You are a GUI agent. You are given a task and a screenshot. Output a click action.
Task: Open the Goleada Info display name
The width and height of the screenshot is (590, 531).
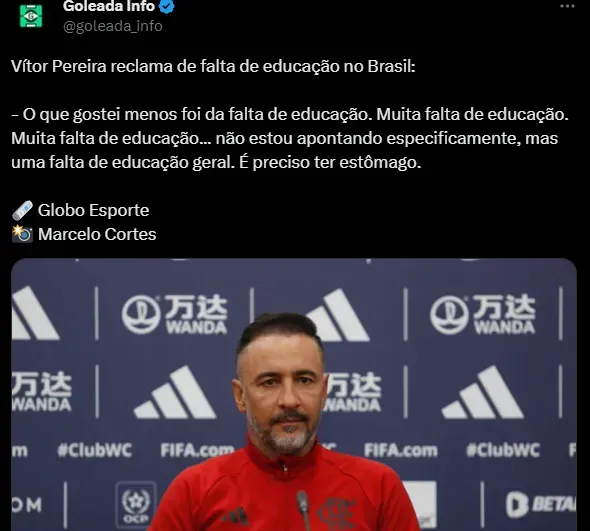point(109,6)
